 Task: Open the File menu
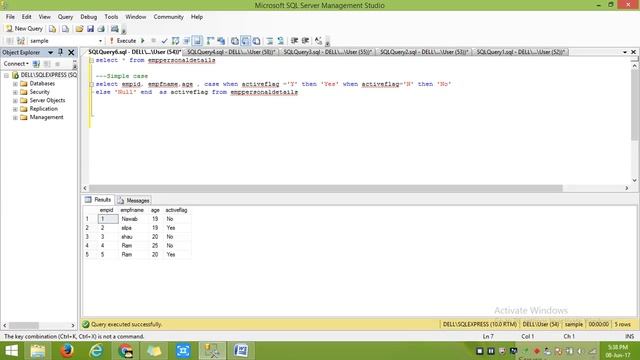coord(10,17)
